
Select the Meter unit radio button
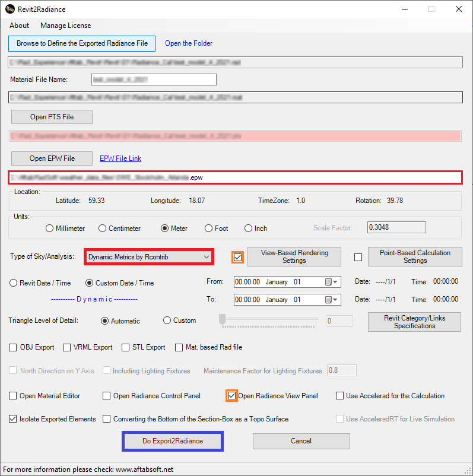(x=164, y=229)
